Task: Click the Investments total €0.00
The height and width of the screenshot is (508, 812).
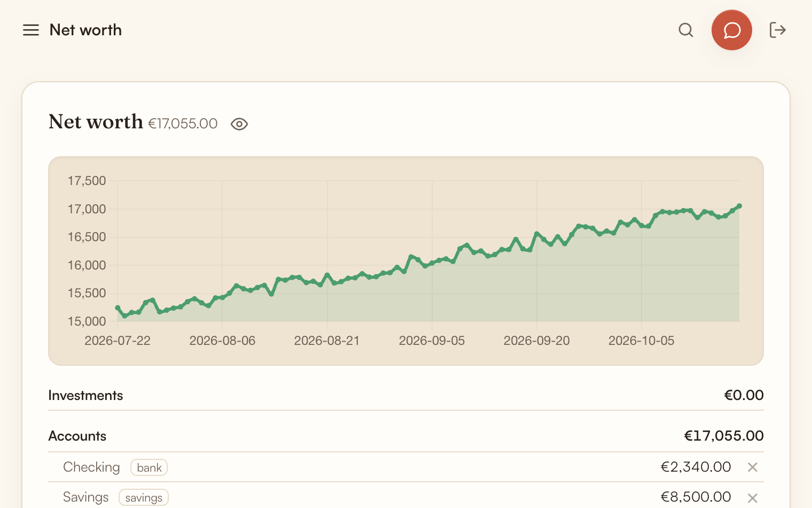Action: (744, 395)
